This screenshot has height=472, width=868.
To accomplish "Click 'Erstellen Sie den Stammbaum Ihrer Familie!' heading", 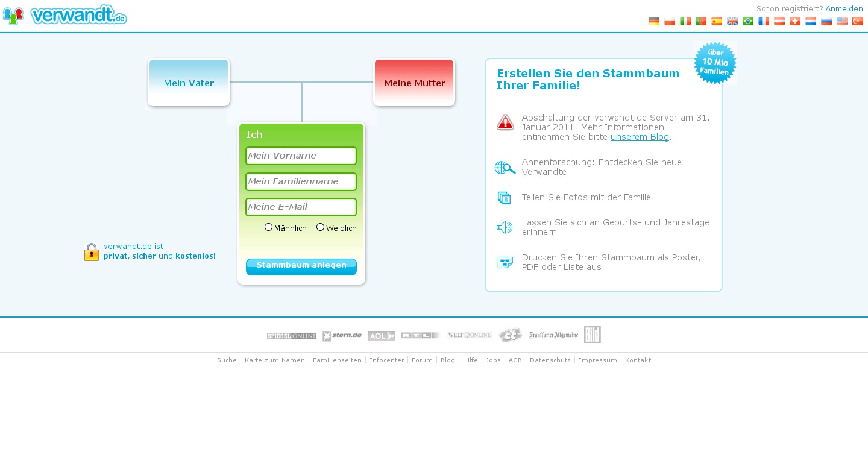I will coord(588,80).
